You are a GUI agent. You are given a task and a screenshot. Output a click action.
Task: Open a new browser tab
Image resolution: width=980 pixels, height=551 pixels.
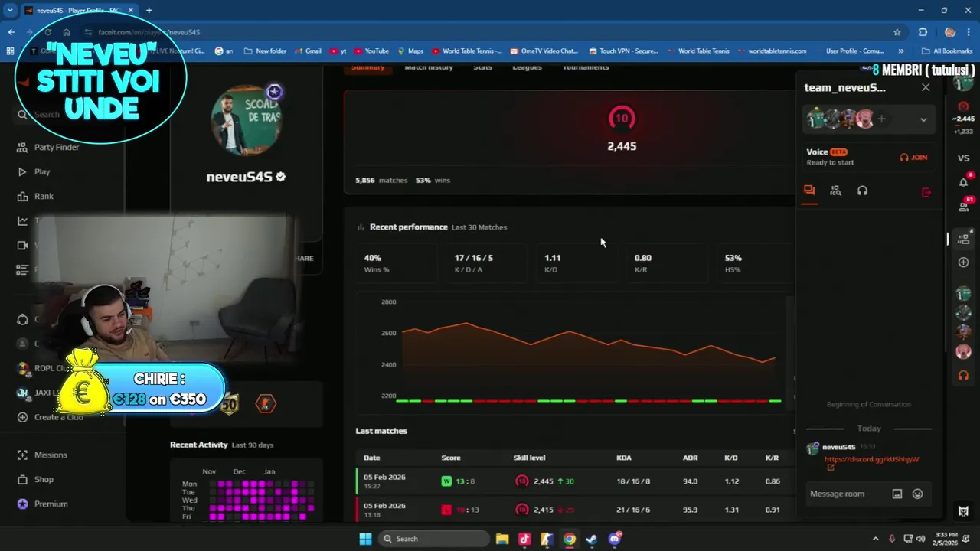pyautogui.click(x=149, y=10)
